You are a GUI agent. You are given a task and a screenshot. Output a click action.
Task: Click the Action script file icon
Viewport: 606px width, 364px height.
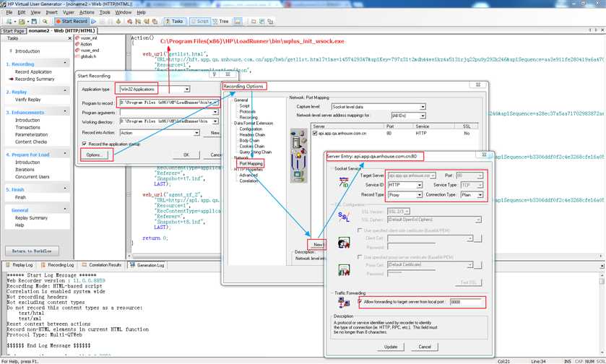pos(77,44)
